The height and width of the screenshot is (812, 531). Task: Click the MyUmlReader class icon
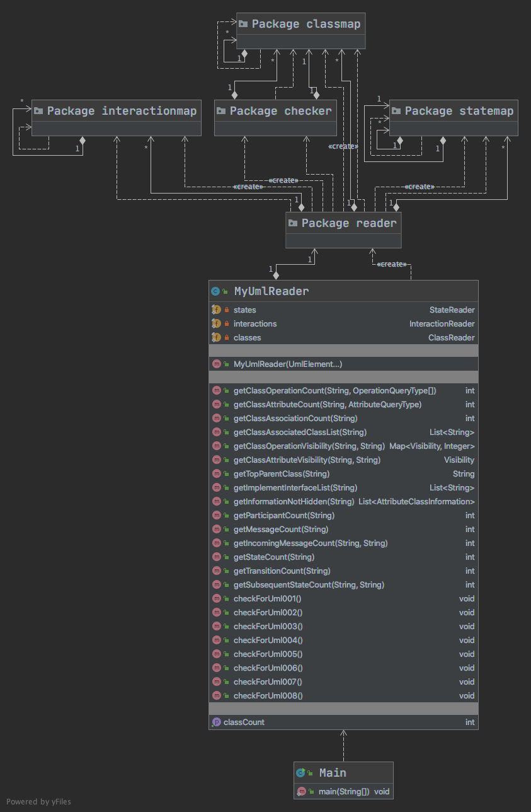(216, 291)
